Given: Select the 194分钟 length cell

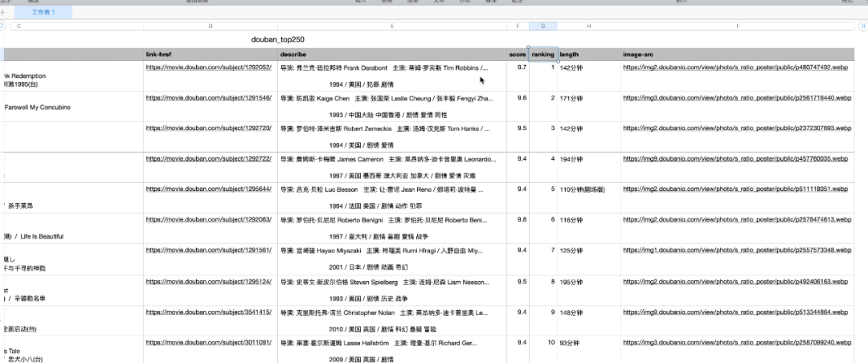Looking at the screenshot, I should point(589,167).
